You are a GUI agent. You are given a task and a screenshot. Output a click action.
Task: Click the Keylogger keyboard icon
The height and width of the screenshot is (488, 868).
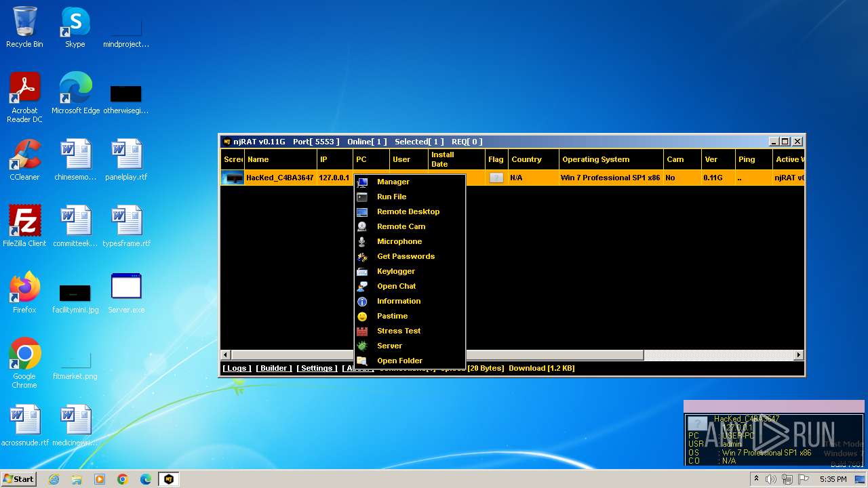pos(362,271)
